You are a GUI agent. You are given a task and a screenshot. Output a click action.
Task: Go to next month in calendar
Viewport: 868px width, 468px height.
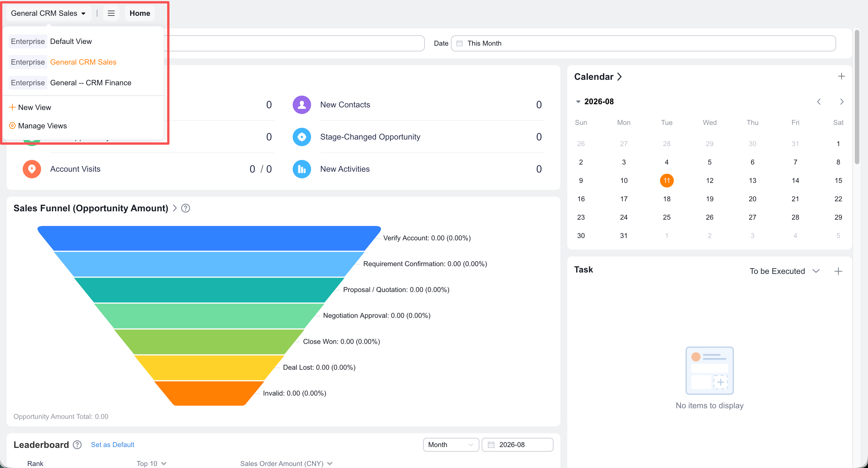tap(842, 102)
